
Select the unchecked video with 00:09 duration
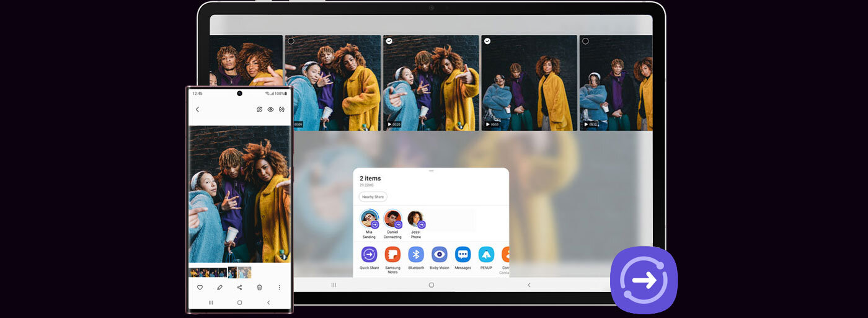pyautogui.click(x=291, y=41)
